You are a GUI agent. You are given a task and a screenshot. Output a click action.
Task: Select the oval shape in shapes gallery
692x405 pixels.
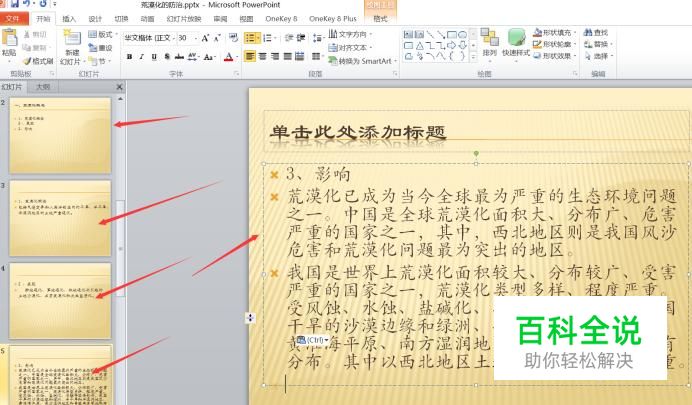point(462,34)
